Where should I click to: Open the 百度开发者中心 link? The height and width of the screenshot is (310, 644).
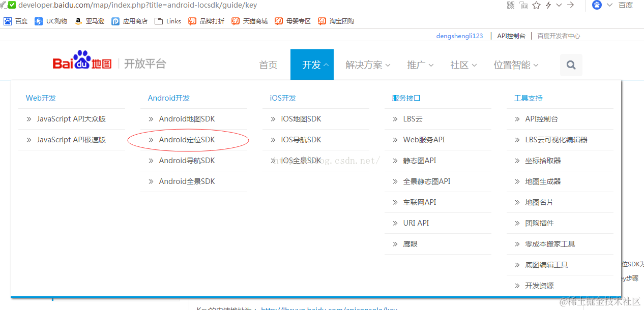click(x=559, y=36)
